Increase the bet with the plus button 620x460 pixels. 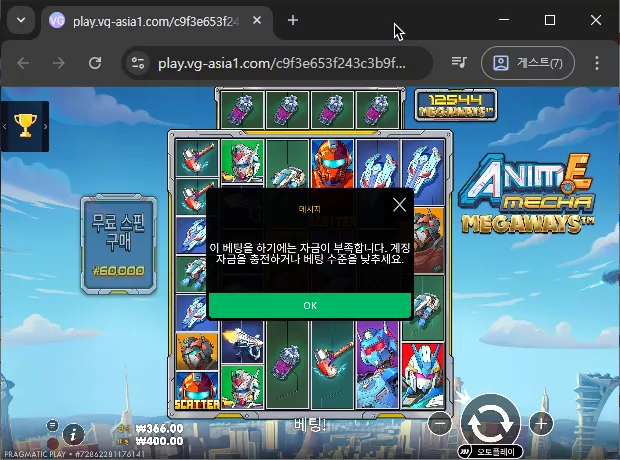pos(541,424)
